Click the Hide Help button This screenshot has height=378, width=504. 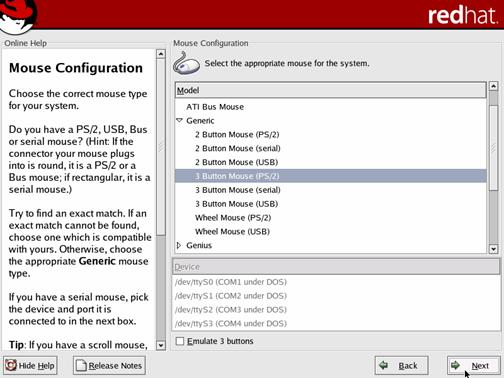click(x=30, y=365)
